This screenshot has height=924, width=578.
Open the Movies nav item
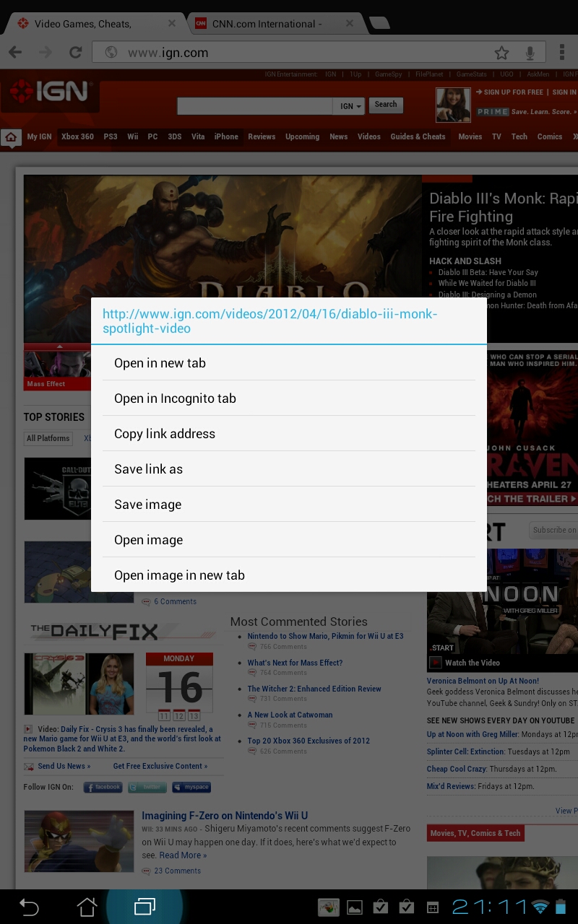(470, 136)
